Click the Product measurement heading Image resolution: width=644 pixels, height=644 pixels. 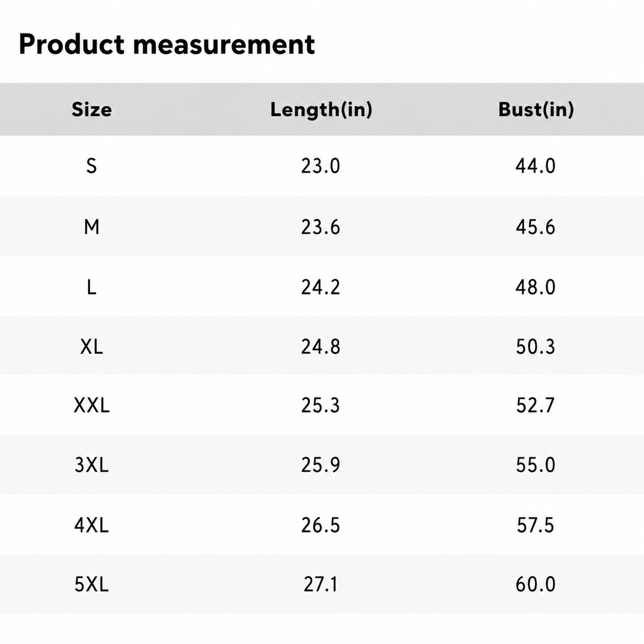click(166, 44)
